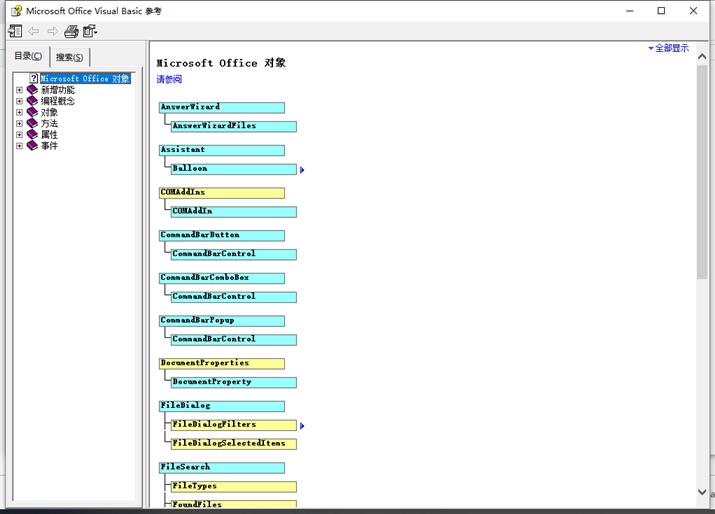This screenshot has height=514, width=715.
Task: Select Microsoft Office 对象 in the tree
Action: tap(85, 78)
